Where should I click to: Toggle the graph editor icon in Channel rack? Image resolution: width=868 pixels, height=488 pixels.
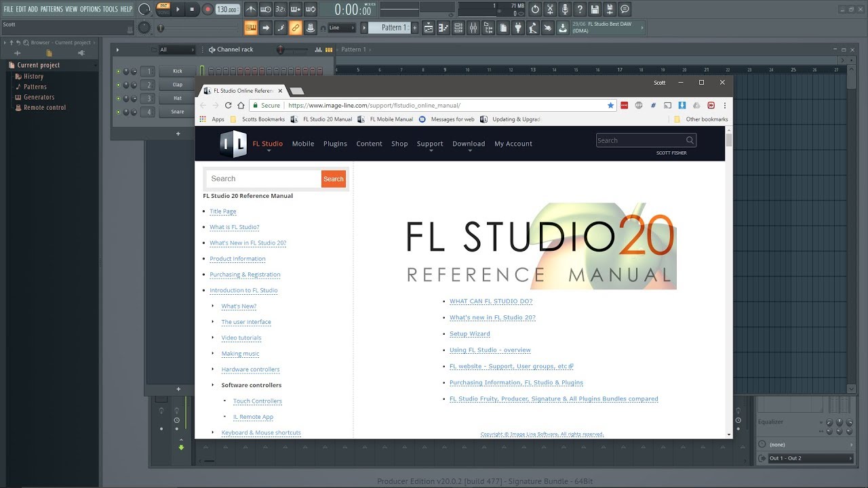click(320, 49)
